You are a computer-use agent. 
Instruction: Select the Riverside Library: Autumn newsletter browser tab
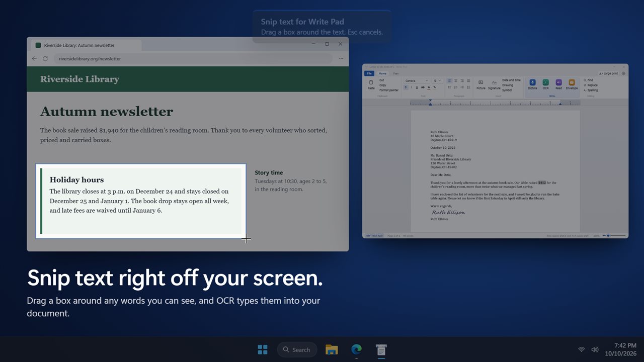pos(87,45)
